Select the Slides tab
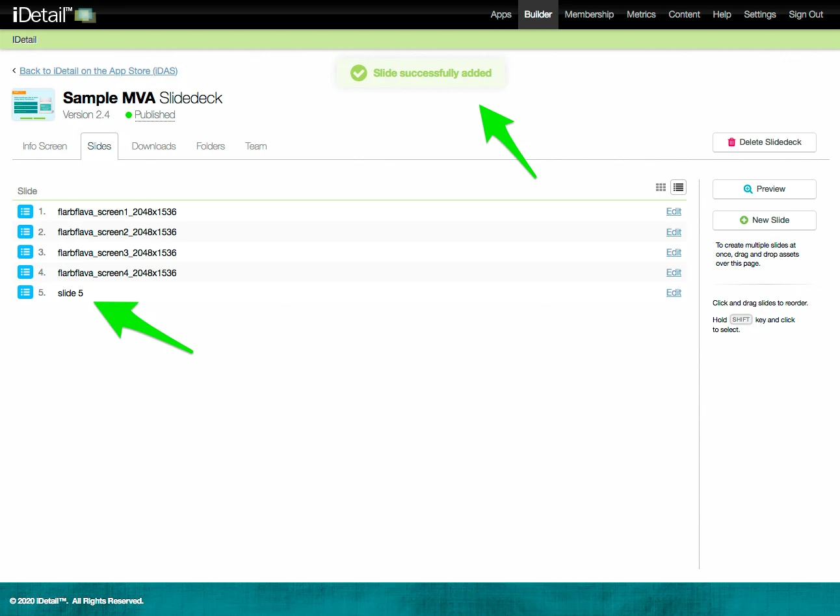Image resolution: width=840 pixels, height=616 pixels. [x=99, y=146]
